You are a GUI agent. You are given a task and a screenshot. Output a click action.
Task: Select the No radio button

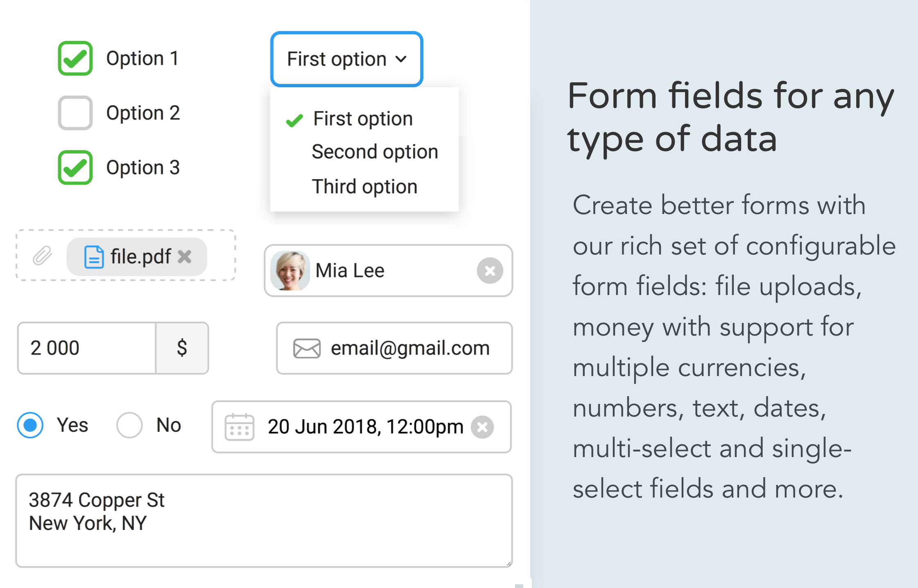129,425
